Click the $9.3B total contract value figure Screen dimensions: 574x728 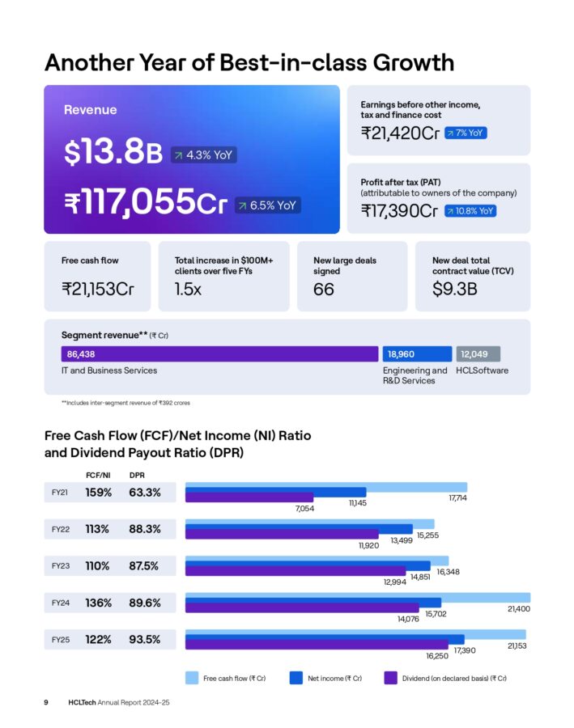tap(454, 289)
